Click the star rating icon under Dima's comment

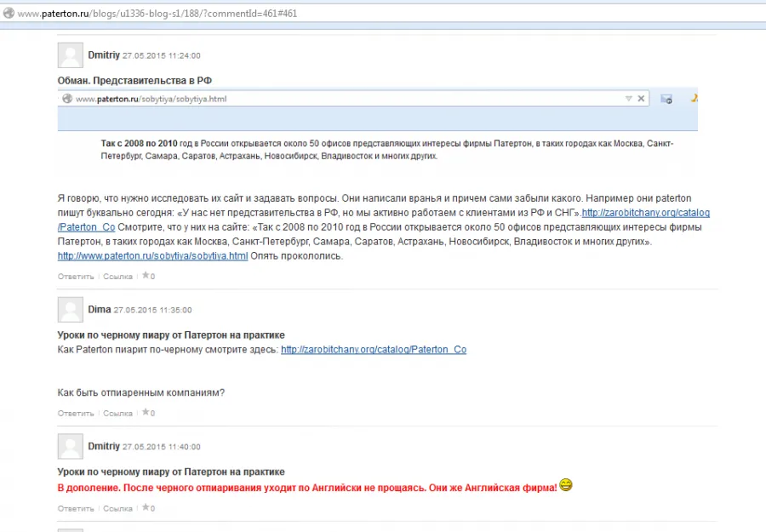click(x=146, y=412)
